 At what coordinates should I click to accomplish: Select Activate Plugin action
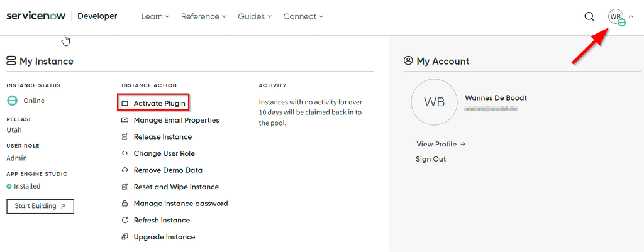tap(159, 103)
